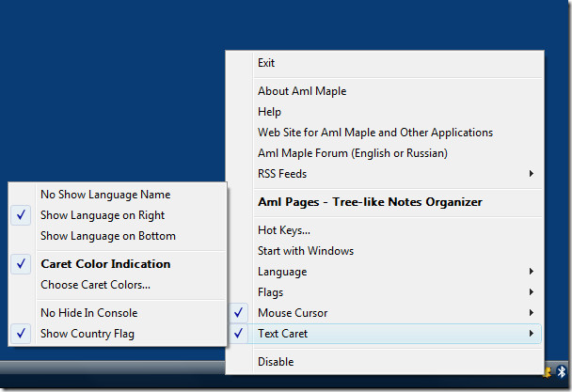Click Aml Pages Tree-like Notes Organizer
The width and height of the screenshot is (572, 392).
click(385, 202)
